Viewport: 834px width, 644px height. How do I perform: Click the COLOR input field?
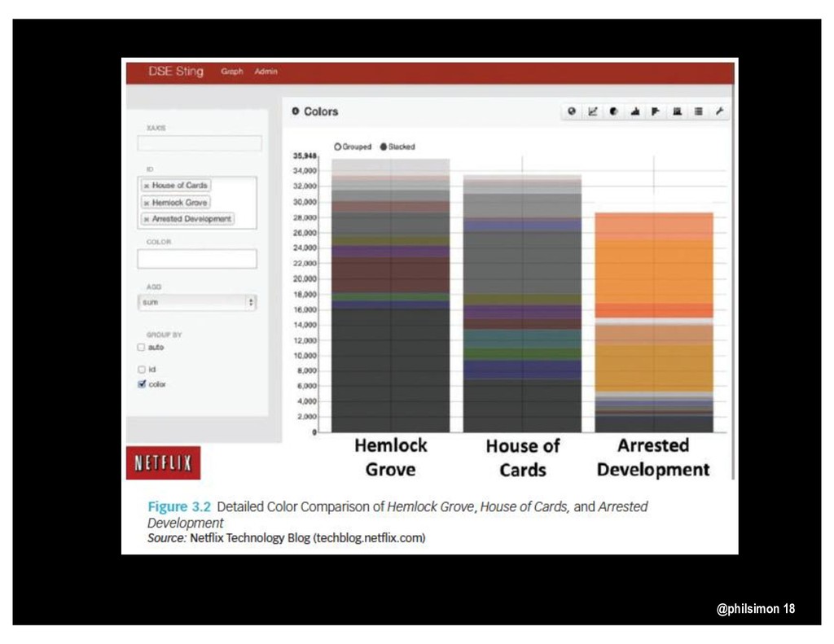coord(197,259)
